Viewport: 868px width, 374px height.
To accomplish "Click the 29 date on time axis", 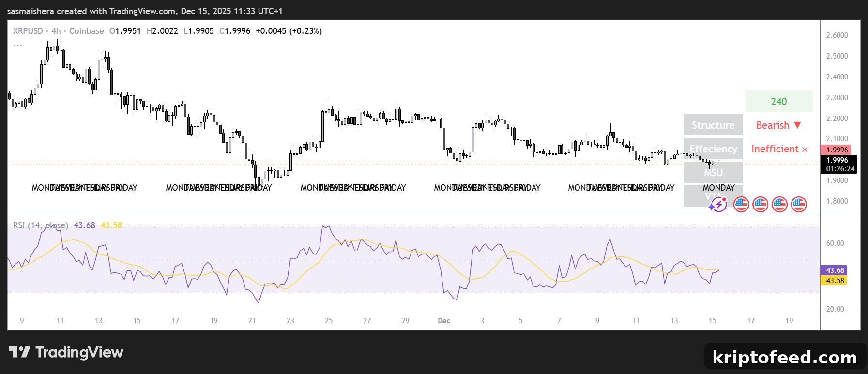I will click(x=406, y=321).
